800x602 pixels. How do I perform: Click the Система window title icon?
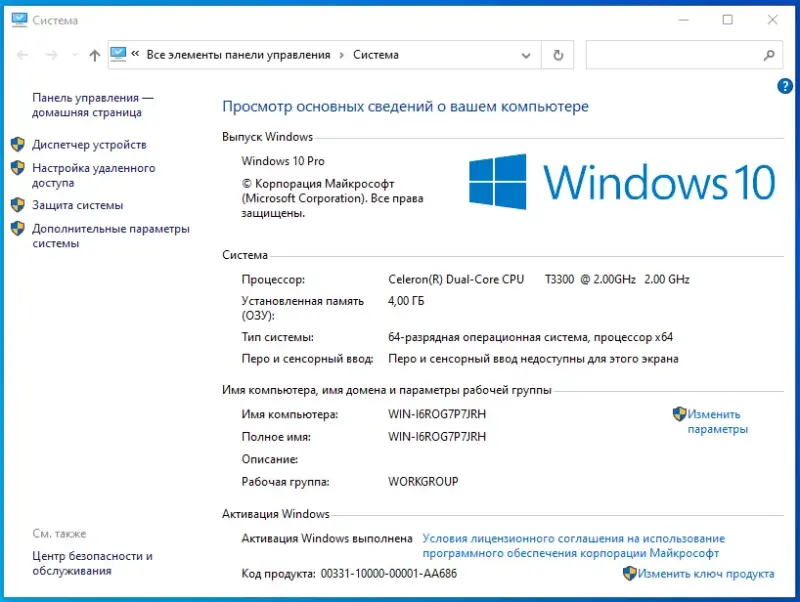(19, 20)
